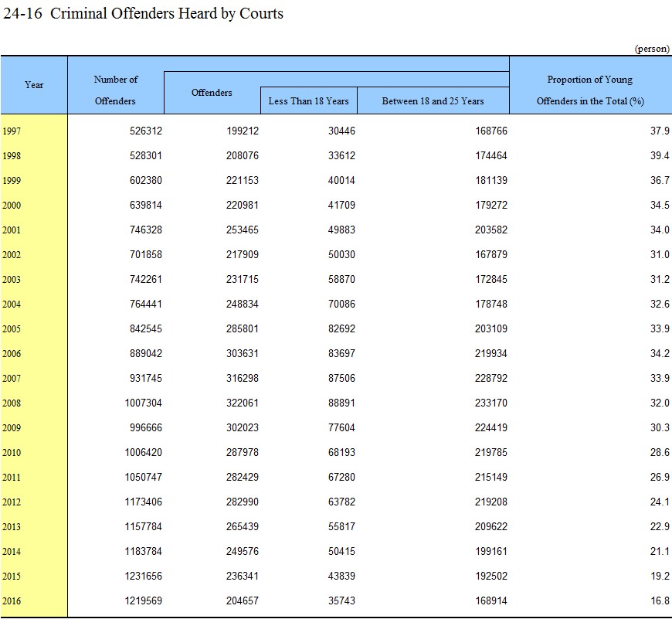Select the 1998 proportion value 39.4
The width and height of the screenshot is (672, 643).
659,156
